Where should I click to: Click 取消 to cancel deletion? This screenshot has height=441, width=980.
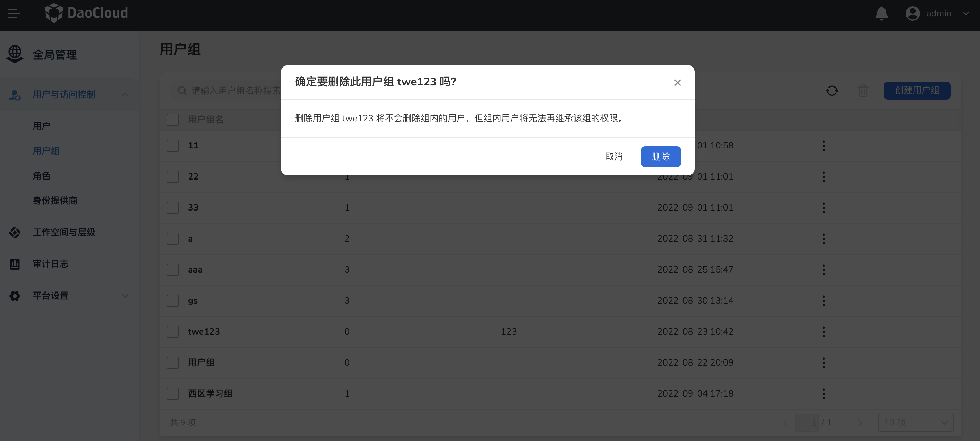coord(614,156)
